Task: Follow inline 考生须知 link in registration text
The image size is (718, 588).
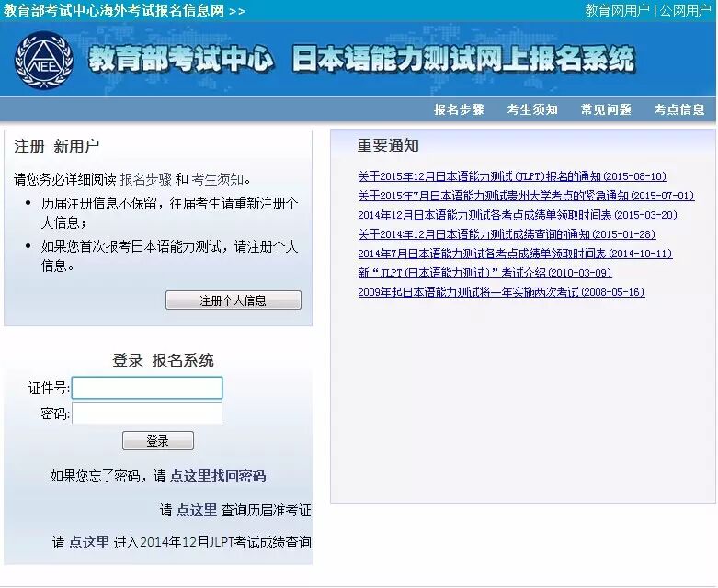Action: (x=218, y=179)
